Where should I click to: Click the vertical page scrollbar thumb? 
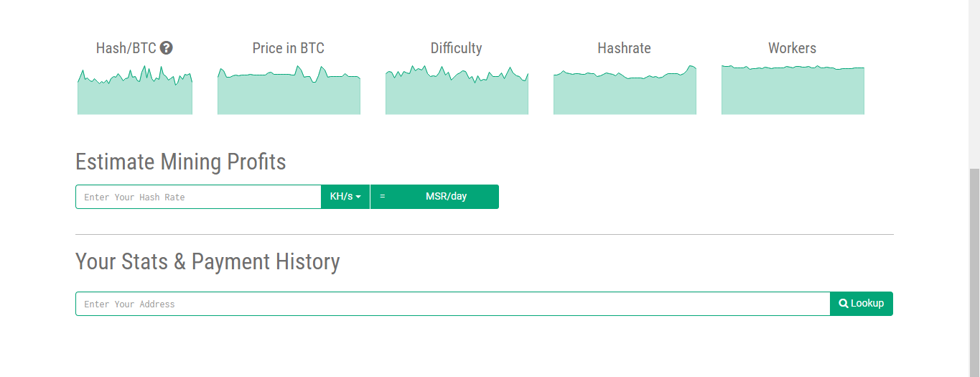974,271
